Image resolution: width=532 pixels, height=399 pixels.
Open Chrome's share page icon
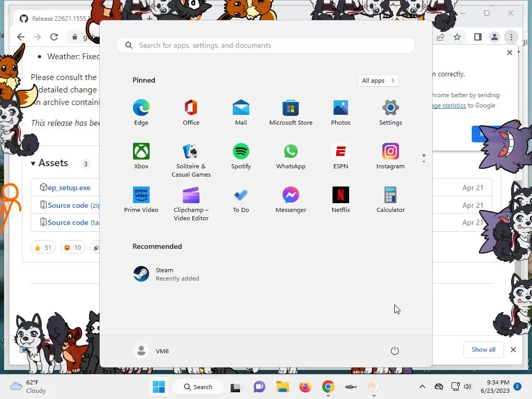pyautogui.click(x=441, y=37)
